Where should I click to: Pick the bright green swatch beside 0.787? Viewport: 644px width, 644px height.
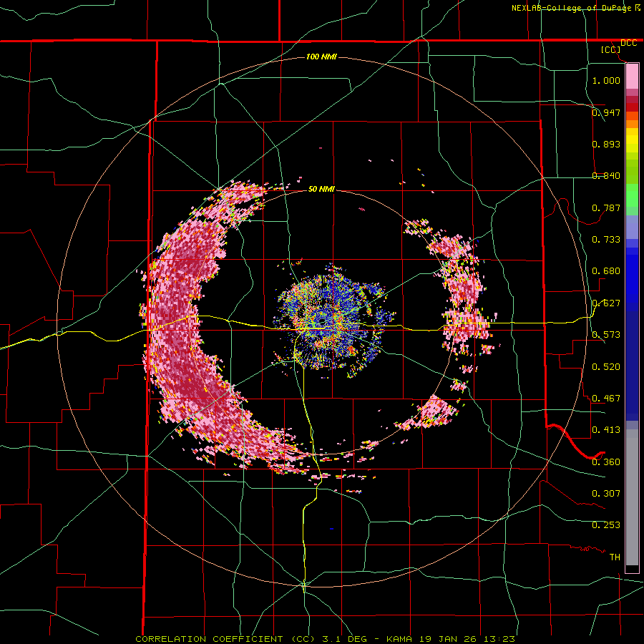[632, 195]
